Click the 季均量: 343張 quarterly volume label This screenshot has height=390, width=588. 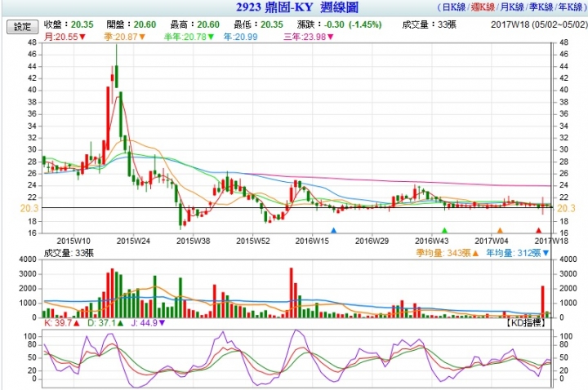448,253
